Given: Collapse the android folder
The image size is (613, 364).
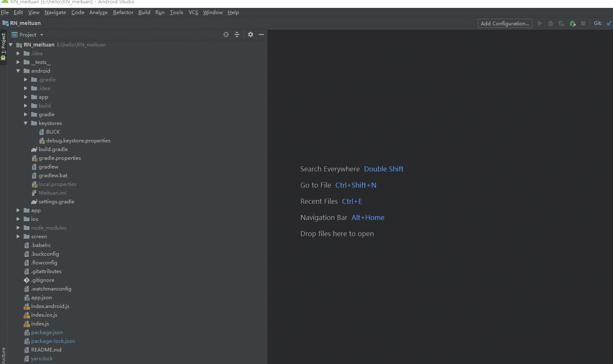Looking at the screenshot, I should tap(18, 71).
